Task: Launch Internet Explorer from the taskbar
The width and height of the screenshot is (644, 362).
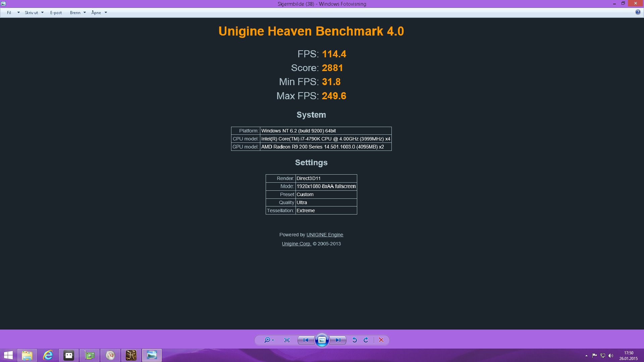Action: 48,355
